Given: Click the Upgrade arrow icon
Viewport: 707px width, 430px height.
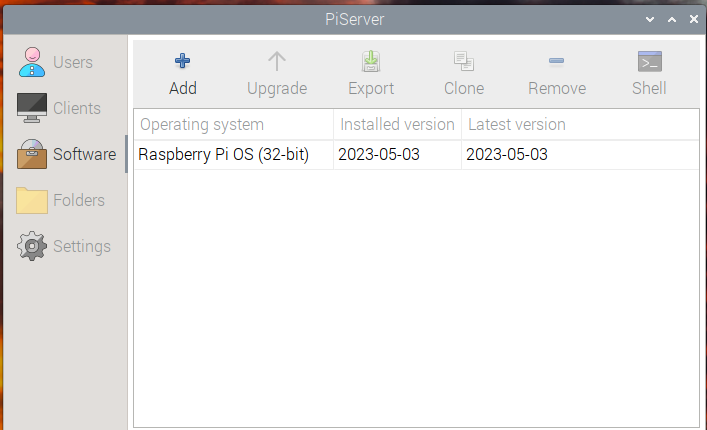Looking at the screenshot, I should pos(277,61).
